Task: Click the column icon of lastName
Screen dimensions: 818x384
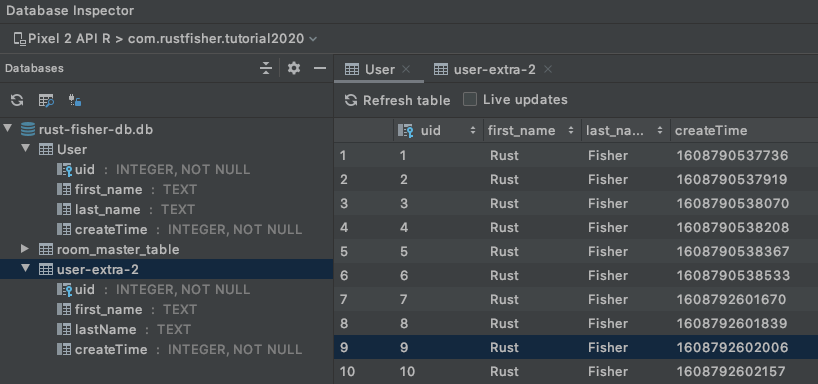Action: pos(64,330)
